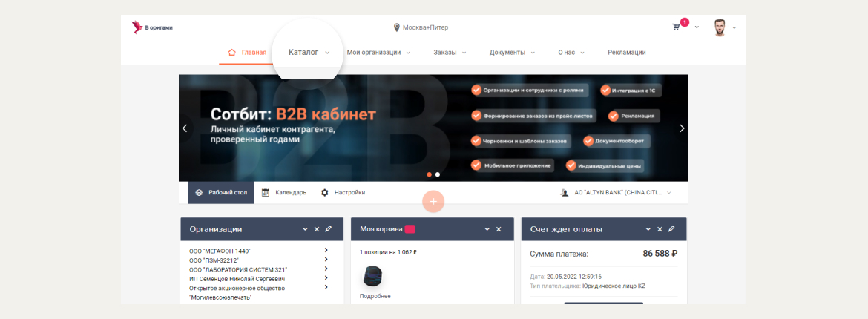
Task: Click the red counter badge on the cart
Action: (685, 22)
